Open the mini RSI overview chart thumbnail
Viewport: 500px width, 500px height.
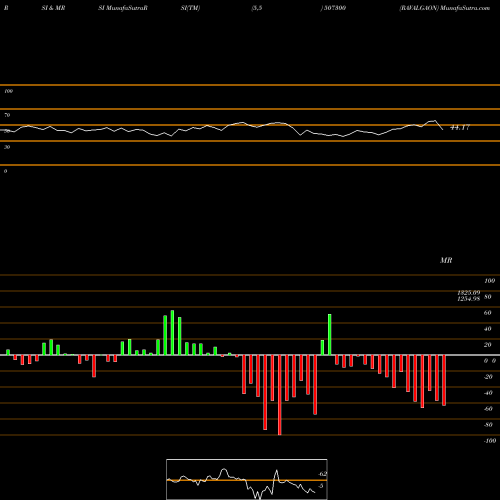point(247,479)
